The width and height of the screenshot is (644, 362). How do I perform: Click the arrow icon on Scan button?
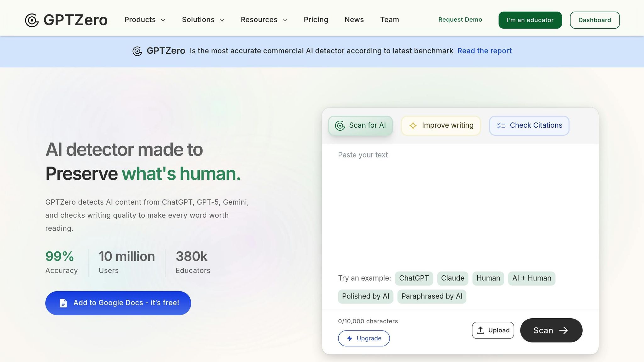pyautogui.click(x=563, y=330)
